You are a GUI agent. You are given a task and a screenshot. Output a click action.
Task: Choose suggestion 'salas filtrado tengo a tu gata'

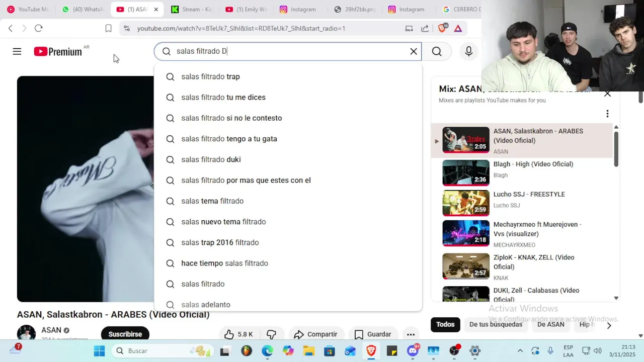(x=288, y=139)
